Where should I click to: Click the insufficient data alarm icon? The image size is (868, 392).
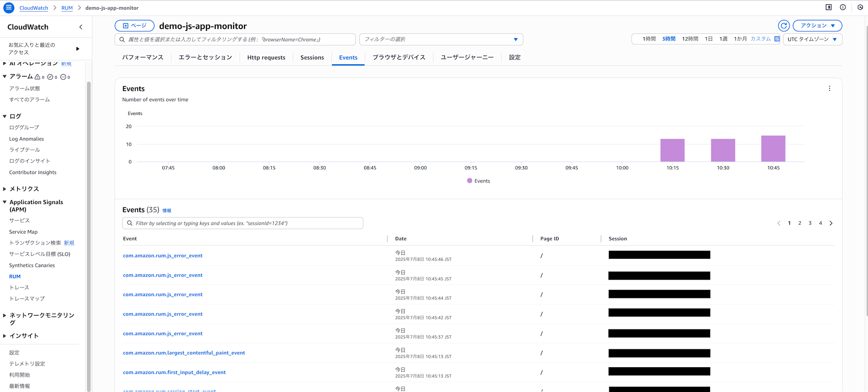click(63, 77)
